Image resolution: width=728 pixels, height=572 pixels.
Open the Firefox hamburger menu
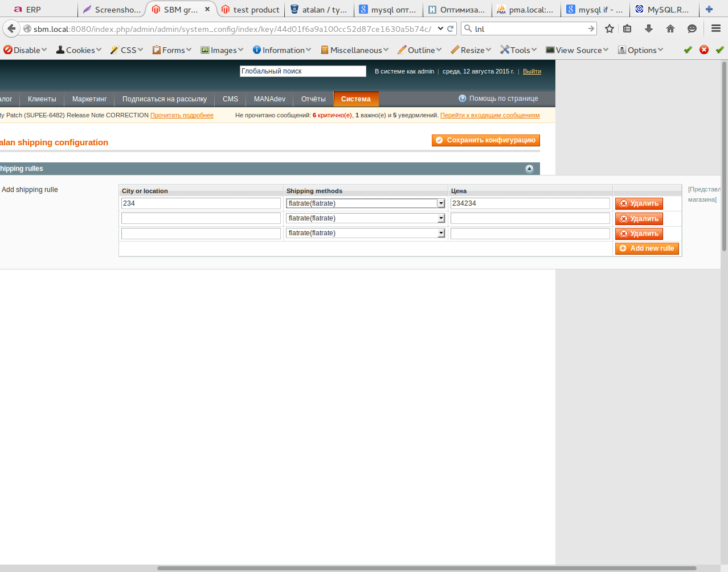[716, 28]
